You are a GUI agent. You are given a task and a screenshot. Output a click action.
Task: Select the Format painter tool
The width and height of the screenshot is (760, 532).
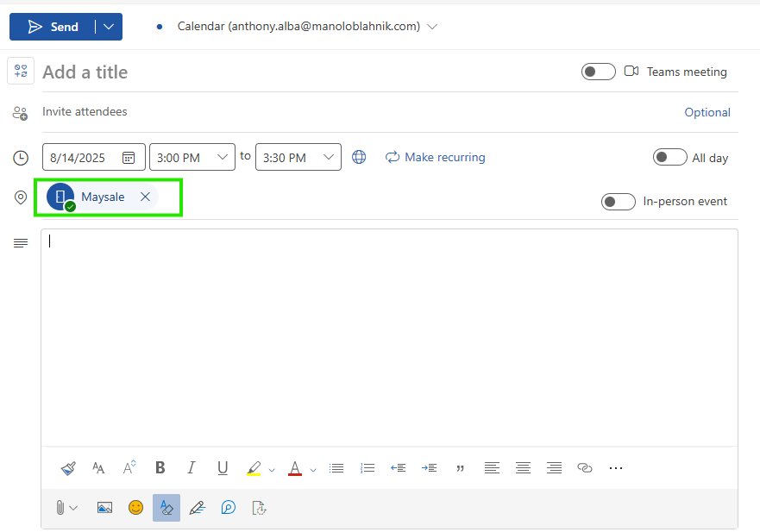coord(68,468)
